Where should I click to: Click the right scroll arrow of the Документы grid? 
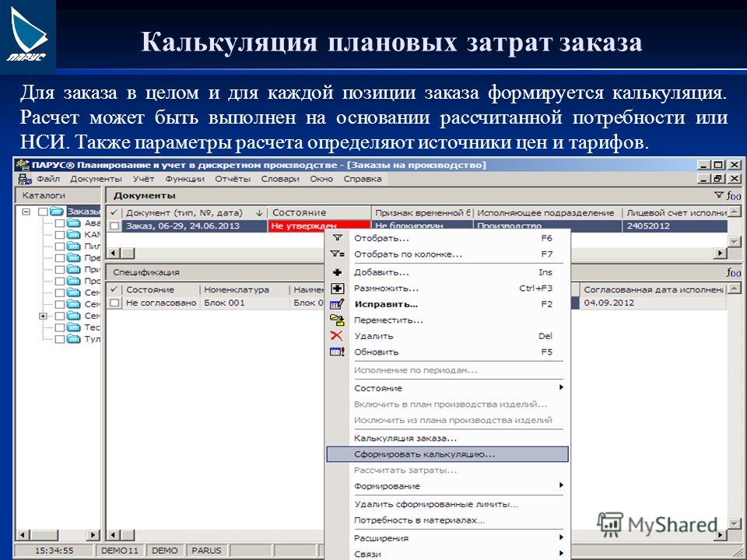720,254
